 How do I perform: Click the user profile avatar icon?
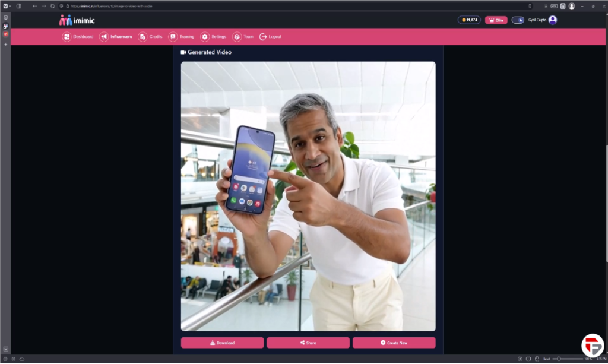[x=553, y=20]
